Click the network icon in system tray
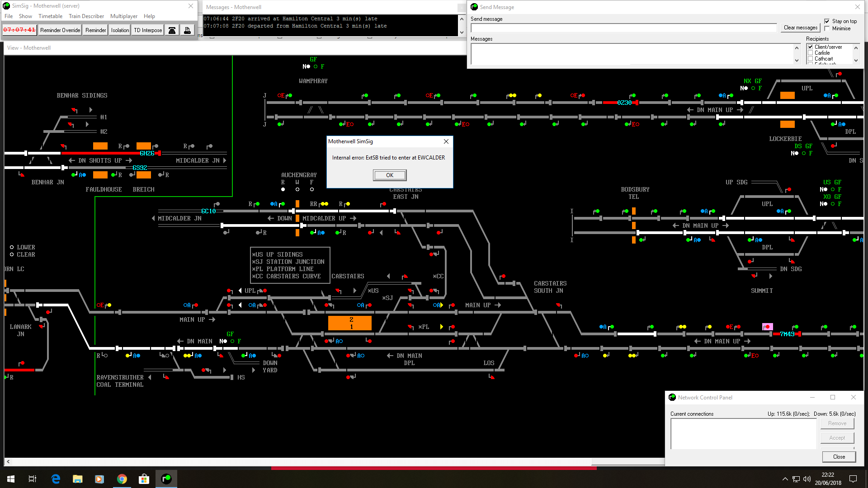The width and height of the screenshot is (868, 488). (x=796, y=479)
